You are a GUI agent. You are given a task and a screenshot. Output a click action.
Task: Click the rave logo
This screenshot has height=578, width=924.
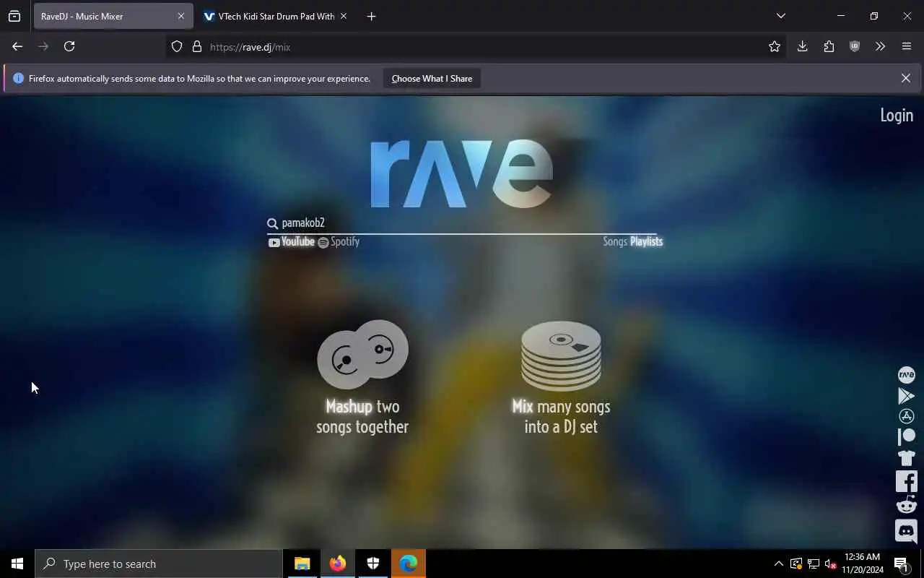pos(461,173)
